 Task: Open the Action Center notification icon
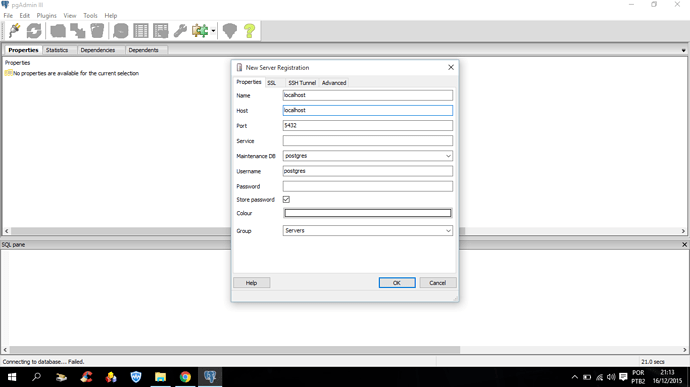click(623, 377)
